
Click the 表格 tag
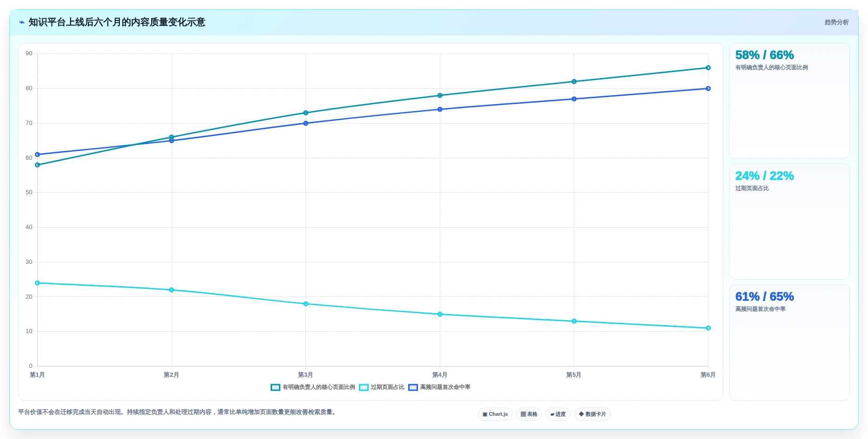coord(529,414)
